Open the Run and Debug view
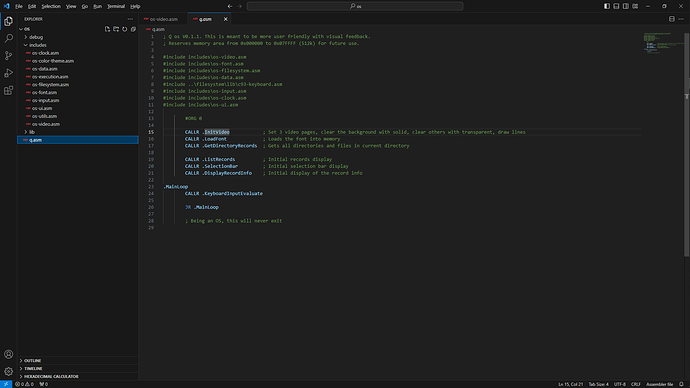Viewport: 690px width, 388px height. (8, 73)
